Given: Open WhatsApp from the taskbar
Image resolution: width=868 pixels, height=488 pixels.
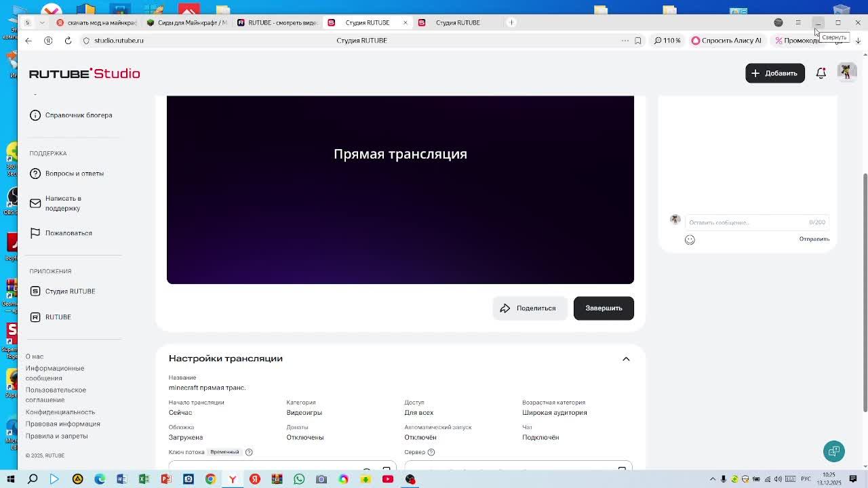Looking at the screenshot, I should (299, 479).
